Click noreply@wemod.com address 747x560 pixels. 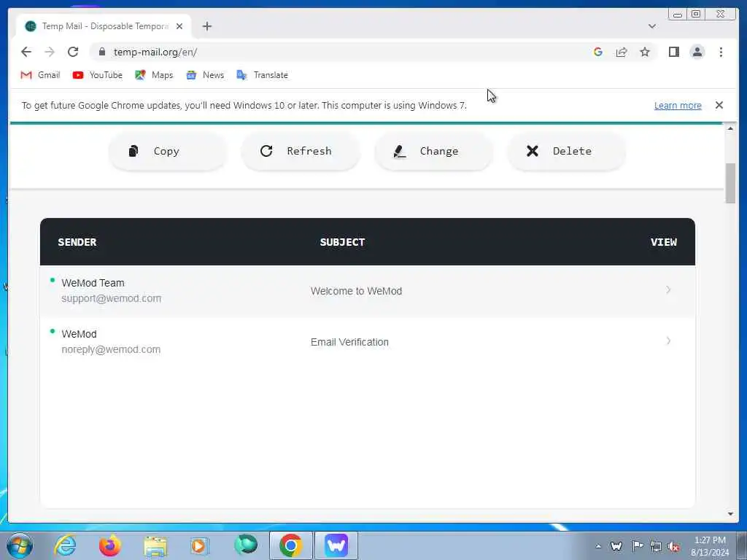point(111,349)
